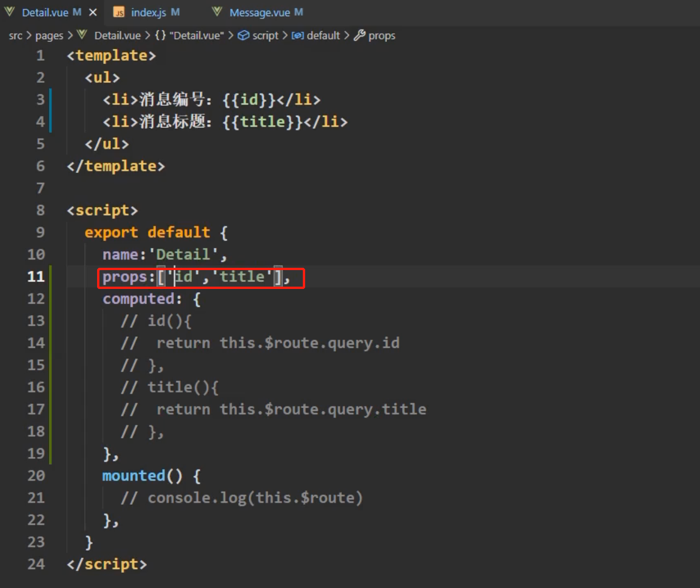
Task: Close the Detail.vue tab
Action: tap(93, 12)
